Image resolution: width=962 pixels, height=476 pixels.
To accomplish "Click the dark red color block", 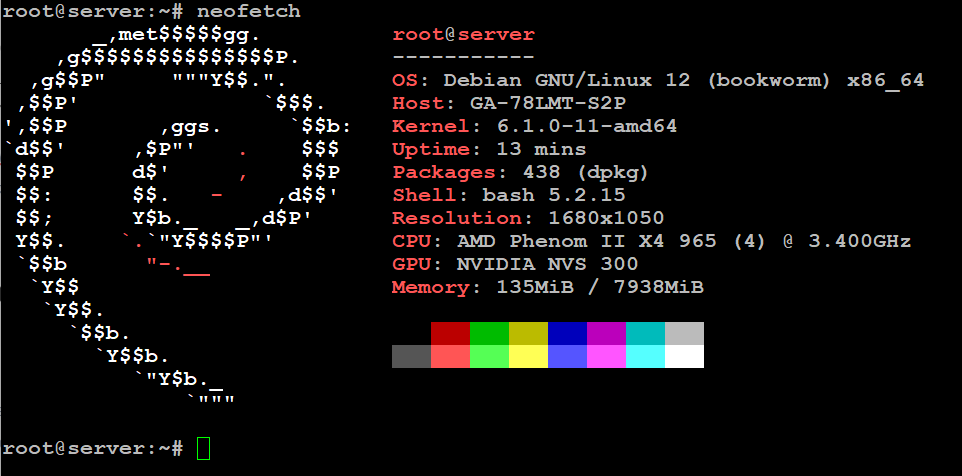I will 450,332.
